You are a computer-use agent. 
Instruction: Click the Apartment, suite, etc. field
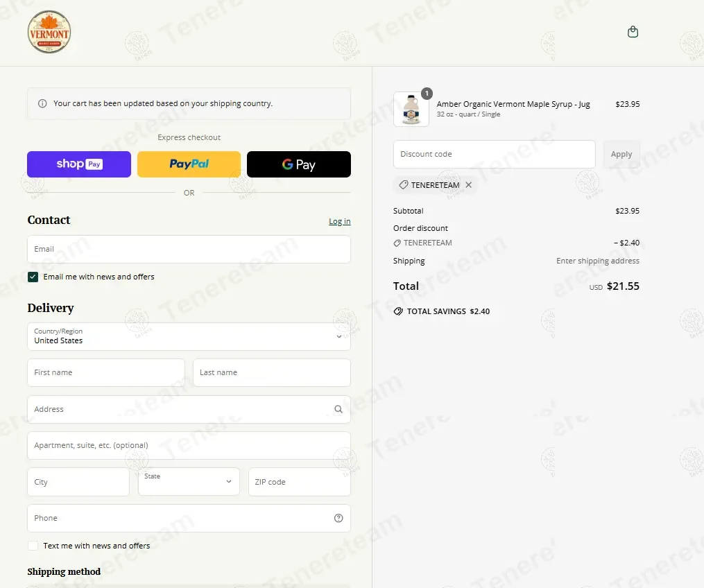pos(189,446)
